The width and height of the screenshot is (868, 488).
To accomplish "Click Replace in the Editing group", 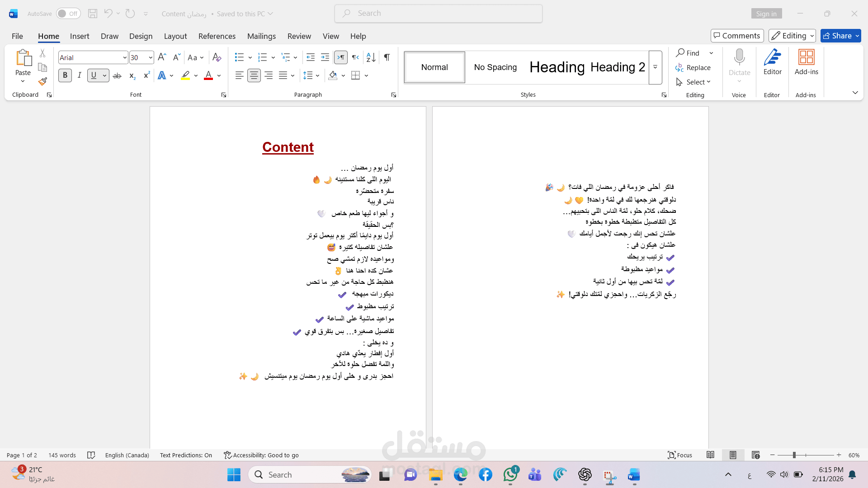I will (x=693, y=67).
